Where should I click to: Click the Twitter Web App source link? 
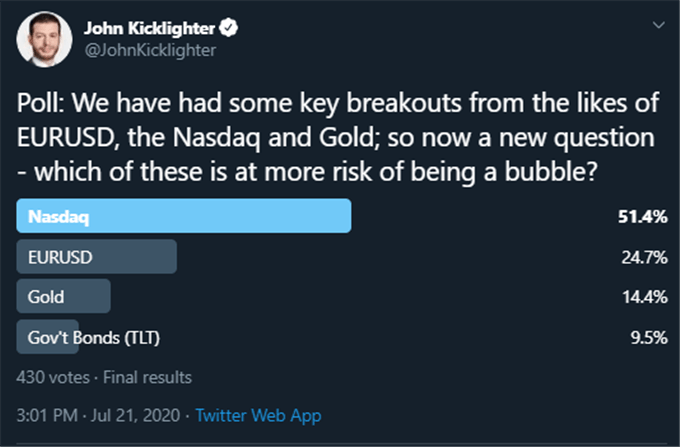[x=258, y=415]
